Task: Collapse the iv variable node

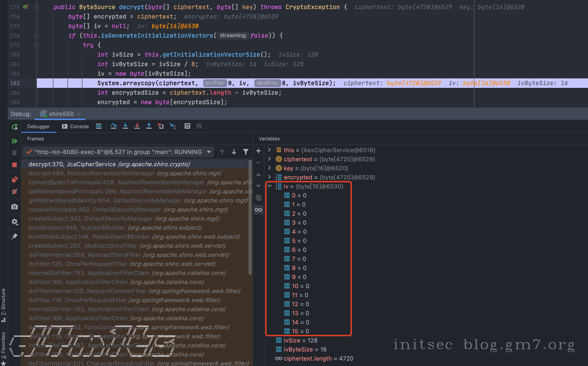Action: (x=270, y=186)
